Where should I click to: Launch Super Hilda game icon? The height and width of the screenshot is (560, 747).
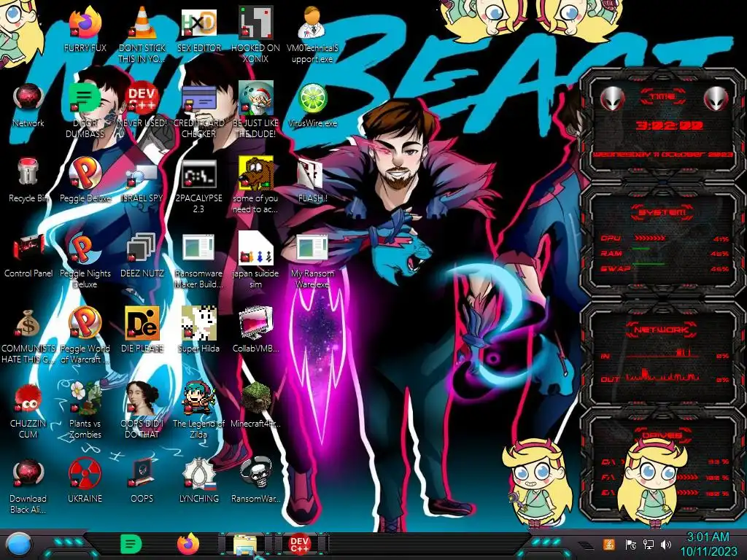click(x=198, y=324)
